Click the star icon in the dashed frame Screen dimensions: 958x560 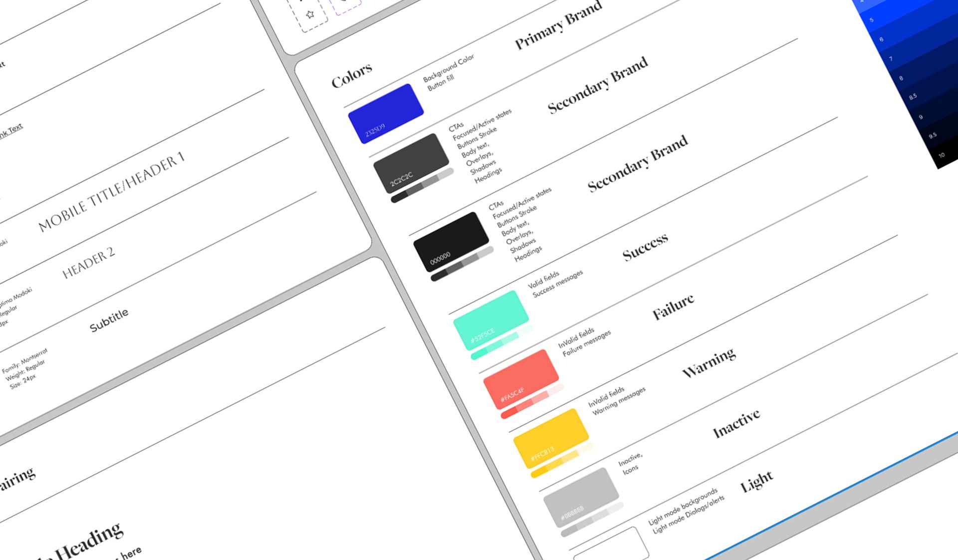coord(310,14)
